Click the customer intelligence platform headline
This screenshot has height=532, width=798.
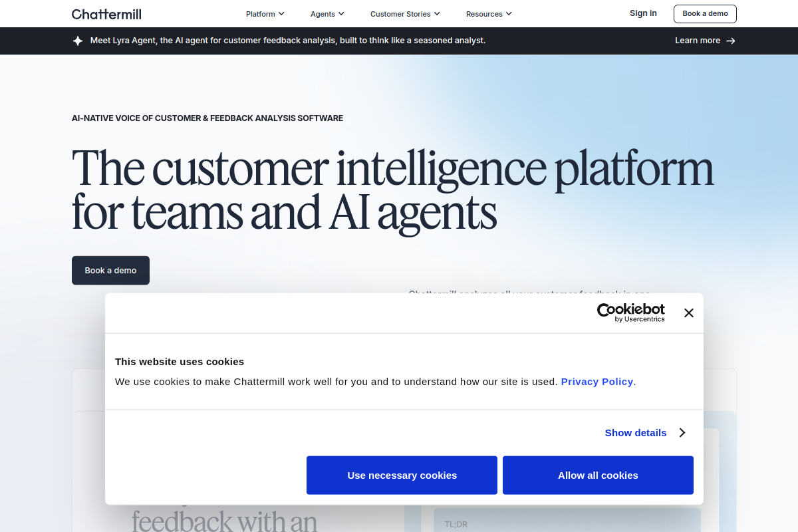tap(392, 190)
